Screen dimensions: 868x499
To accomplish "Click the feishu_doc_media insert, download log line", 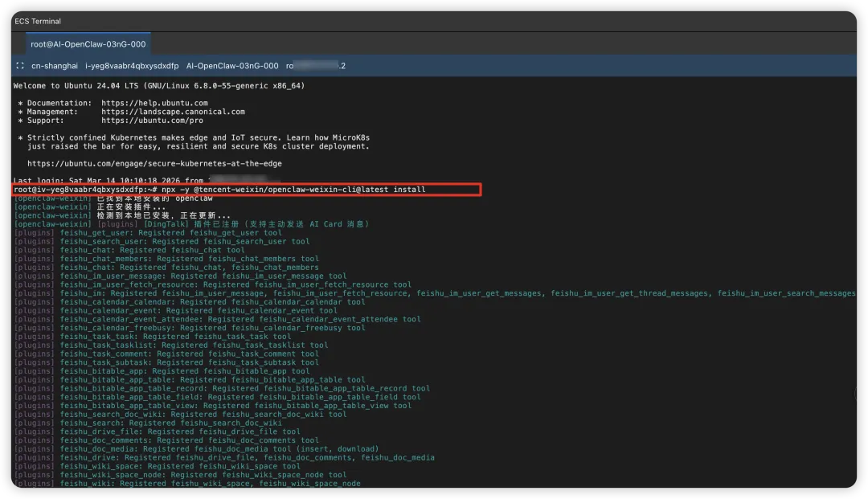I will click(197, 449).
